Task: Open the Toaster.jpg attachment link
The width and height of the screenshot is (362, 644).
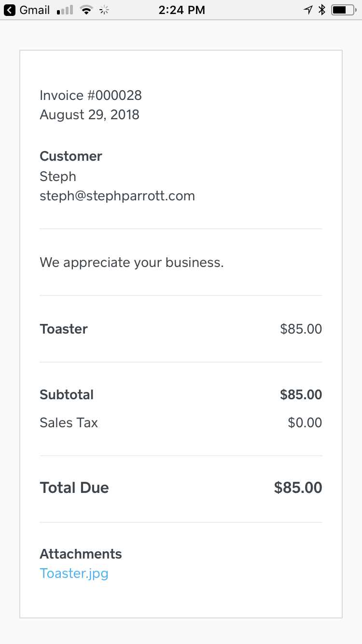Action: 74,574
